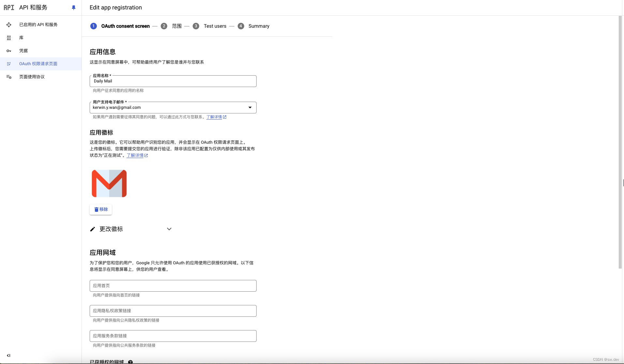Click the page vertical scrollbar
The image size is (624, 364).
coord(620,142)
